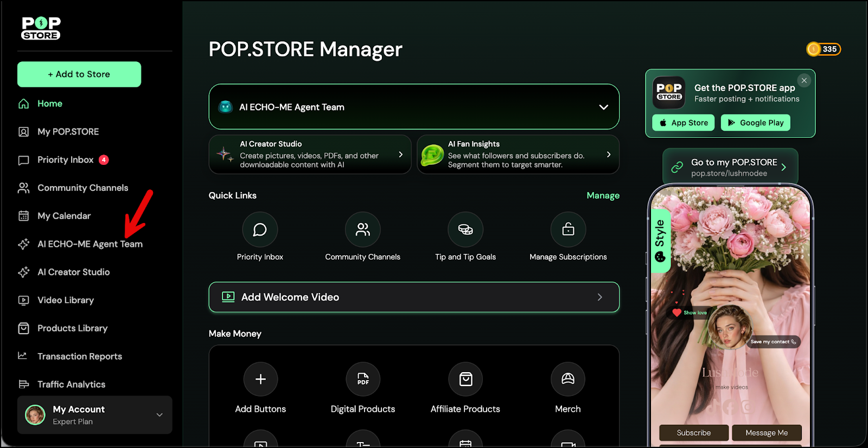Open the AI Fan Insights card
Viewport: 868px width, 448px height.
click(518, 155)
